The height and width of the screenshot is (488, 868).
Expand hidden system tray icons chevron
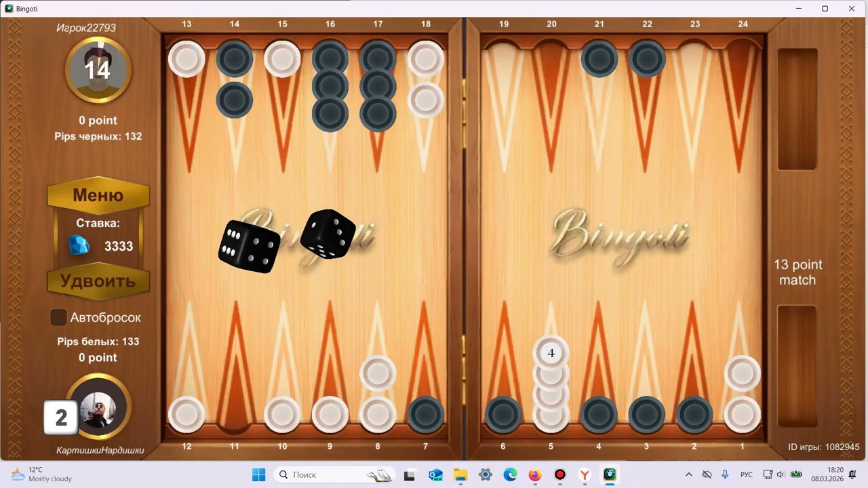[x=689, y=474]
